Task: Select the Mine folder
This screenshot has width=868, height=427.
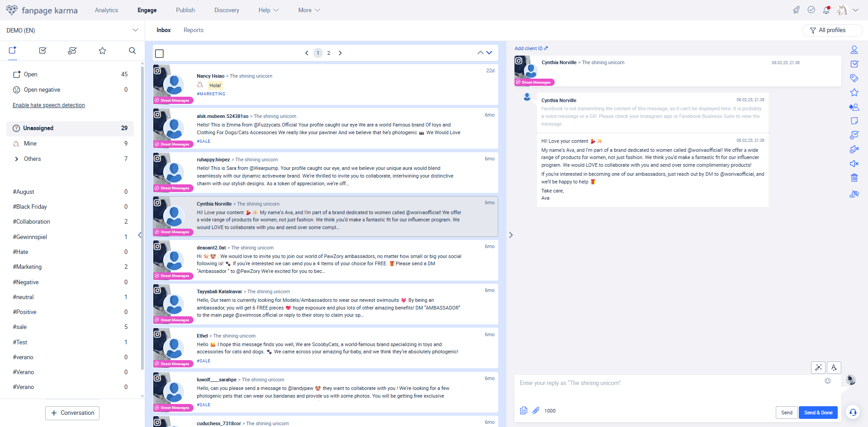Action: tap(70, 144)
